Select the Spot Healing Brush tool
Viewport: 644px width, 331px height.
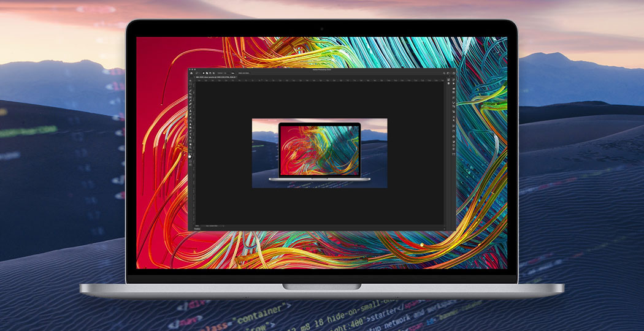point(190,104)
